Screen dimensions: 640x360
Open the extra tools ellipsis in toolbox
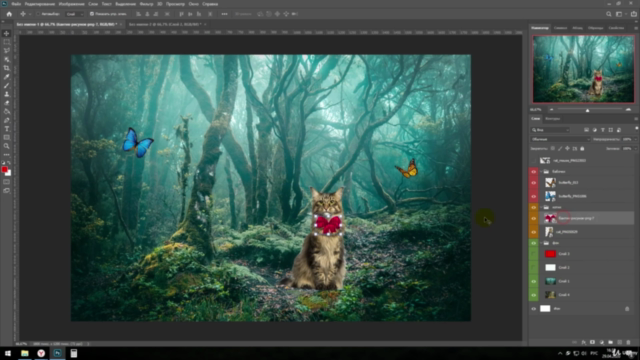tap(7, 154)
